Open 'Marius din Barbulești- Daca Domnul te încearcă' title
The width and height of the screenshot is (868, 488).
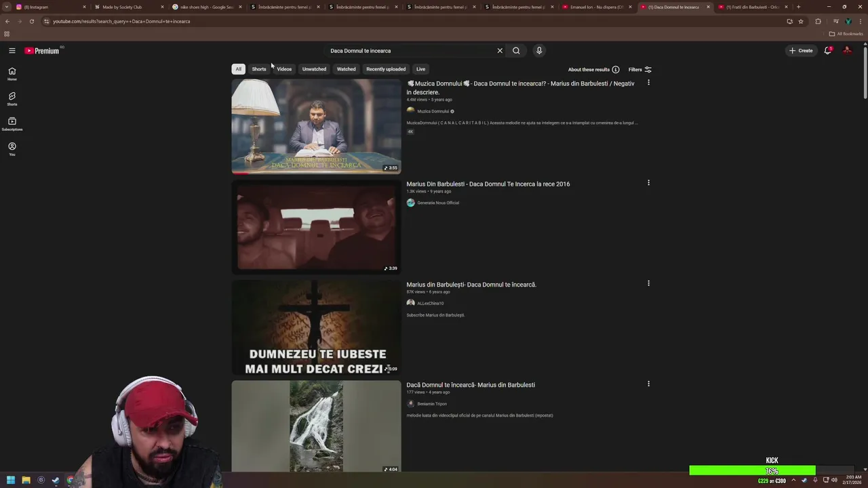pos(471,285)
